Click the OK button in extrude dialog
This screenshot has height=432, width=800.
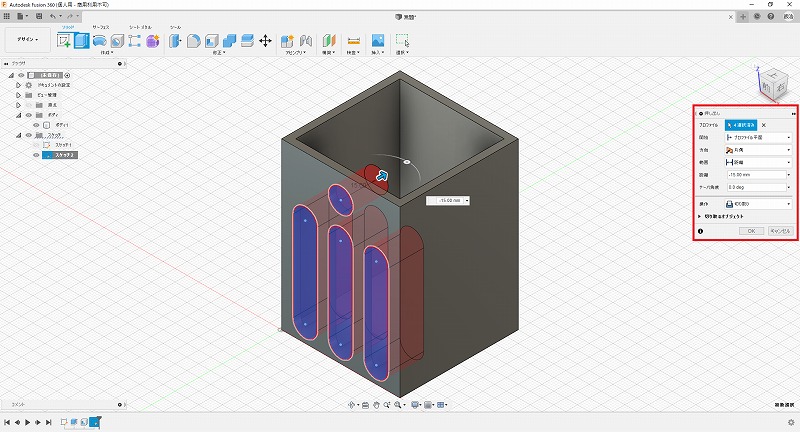click(751, 231)
